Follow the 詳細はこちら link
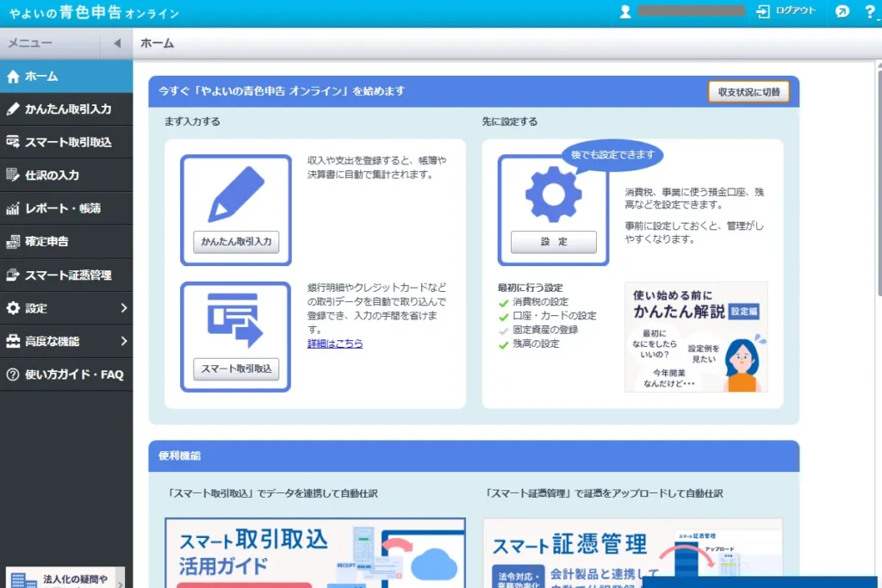The height and width of the screenshot is (588, 882). (x=335, y=344)
